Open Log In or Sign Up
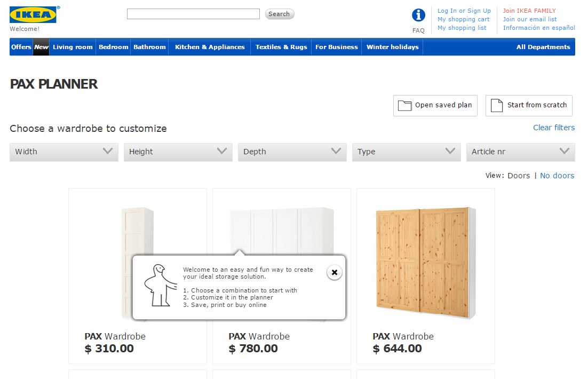The image size is (588, 379). 464,11
